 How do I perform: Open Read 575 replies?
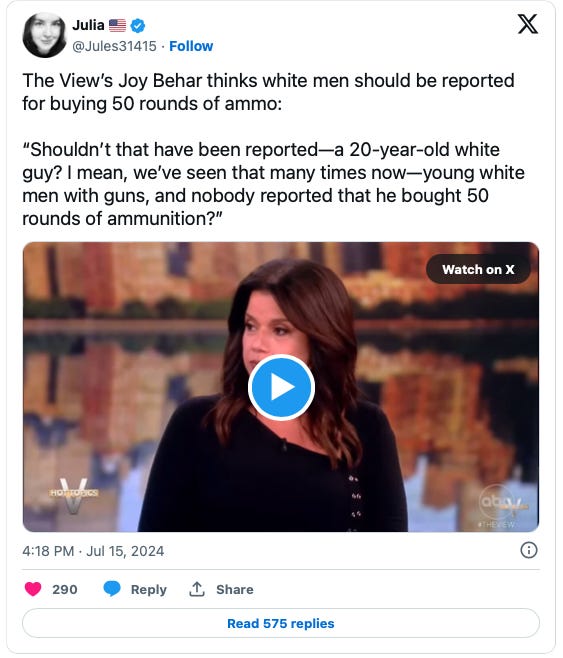281,623
